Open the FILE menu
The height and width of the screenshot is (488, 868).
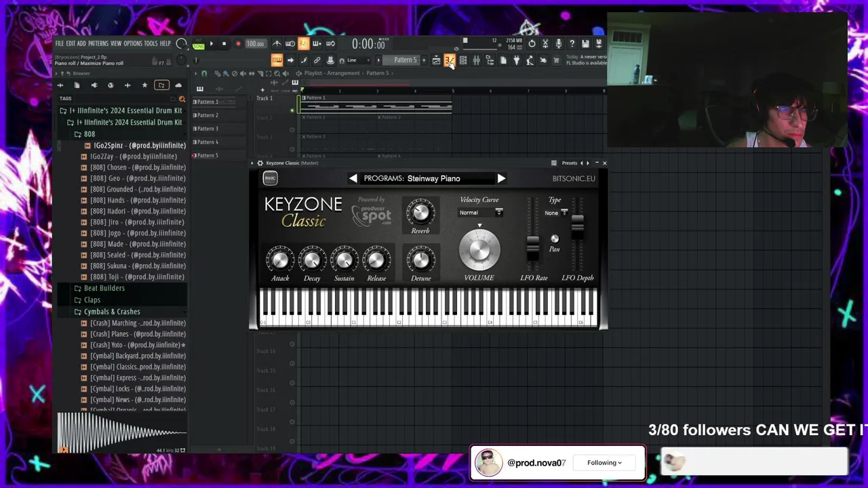tap(59, 43)
